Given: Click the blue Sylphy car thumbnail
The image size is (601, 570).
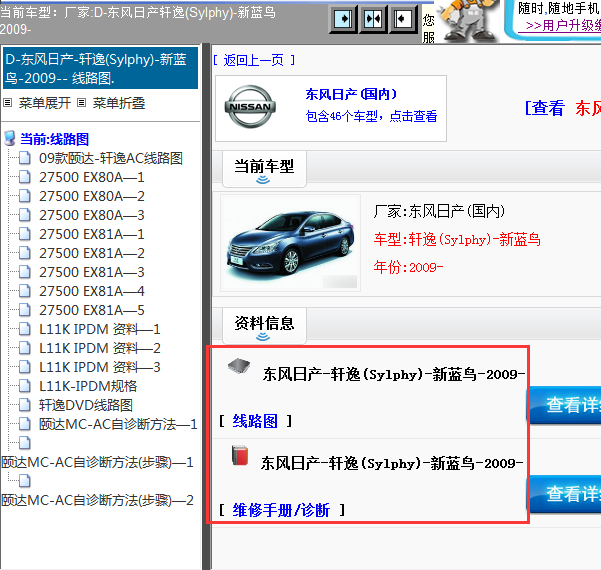Looking at the screenshot, I should tap(290, 243).
